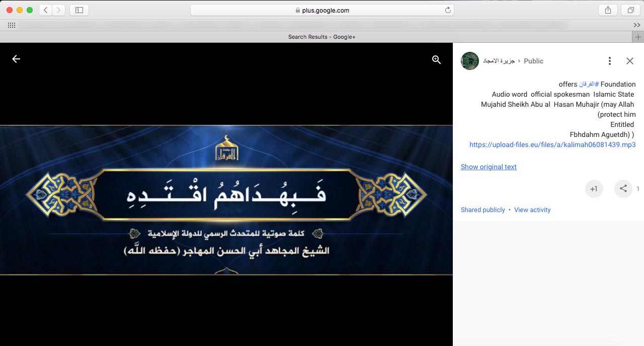Open the post's three-dot options menu

click(x=609, y=61)
